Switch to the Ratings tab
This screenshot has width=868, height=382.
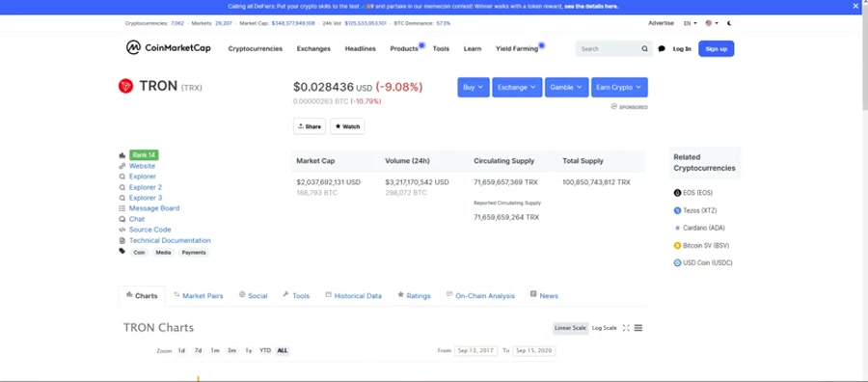click(414, 295)
